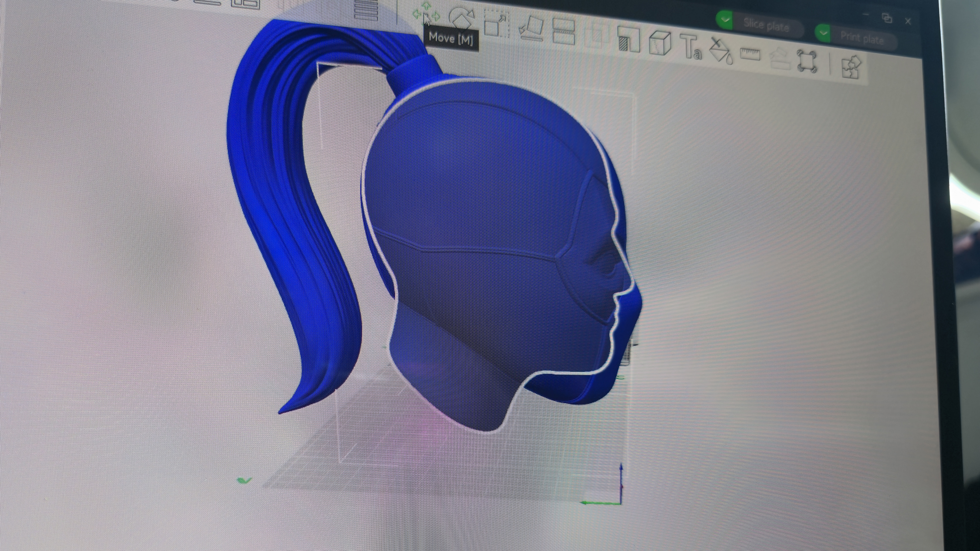Open the Supports Painting tool
Screen dimensions: 980x551
point(629,40)
